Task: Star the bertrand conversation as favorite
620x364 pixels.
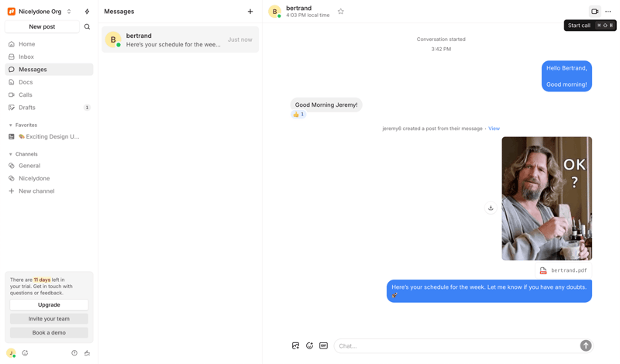Action: point(340,12)
